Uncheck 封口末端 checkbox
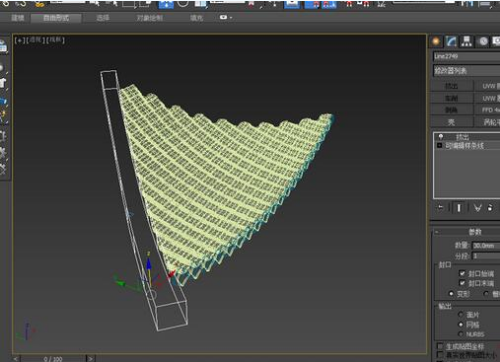Viewport: 500px width, 362px height. (462, 283)
